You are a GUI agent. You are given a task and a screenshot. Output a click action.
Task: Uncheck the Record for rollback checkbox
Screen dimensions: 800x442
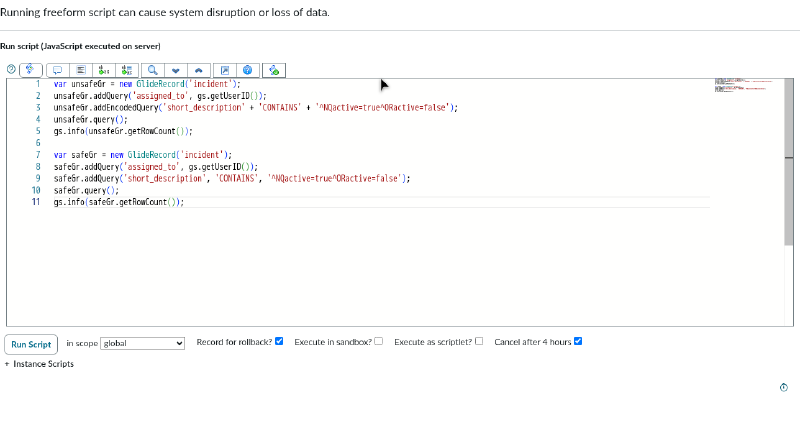point(279,341)
